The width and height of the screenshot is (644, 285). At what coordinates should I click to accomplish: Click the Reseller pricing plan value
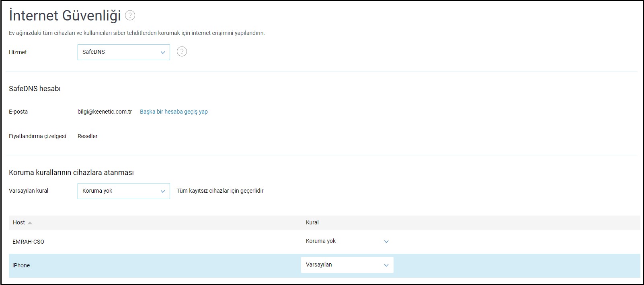(x=87, y=136)
